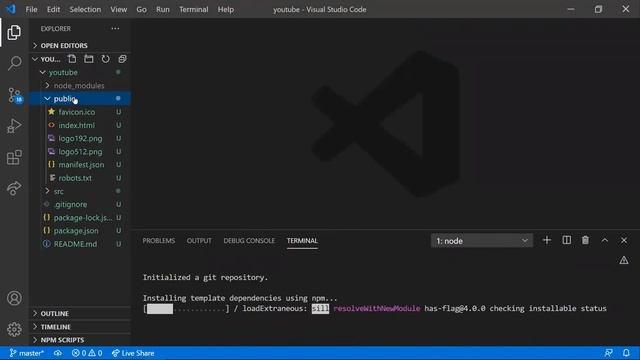Open the Explorer view in activity bar
The height and width of the screenshot is (360, 640).
[14, 33]
